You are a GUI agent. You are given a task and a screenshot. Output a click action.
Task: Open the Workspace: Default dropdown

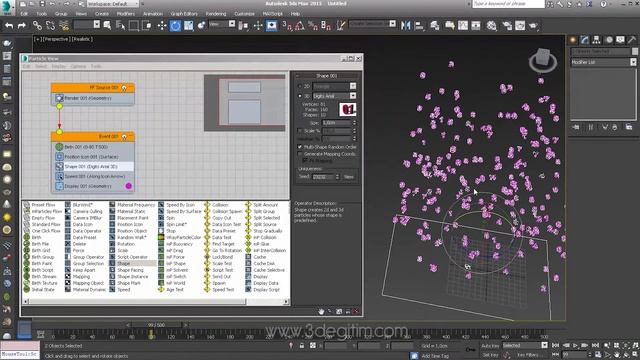click(112, 4)
